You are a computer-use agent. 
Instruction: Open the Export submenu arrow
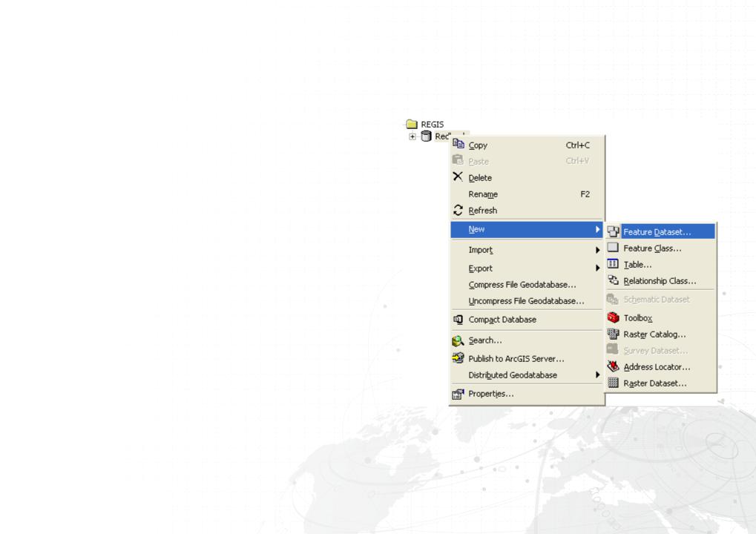pos(597,268)
